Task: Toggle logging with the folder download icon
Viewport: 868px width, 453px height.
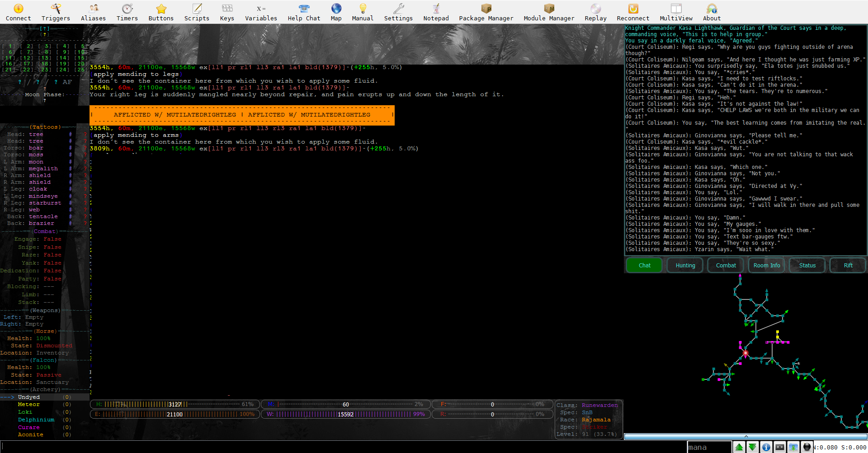Action: (x=793, y=447)
